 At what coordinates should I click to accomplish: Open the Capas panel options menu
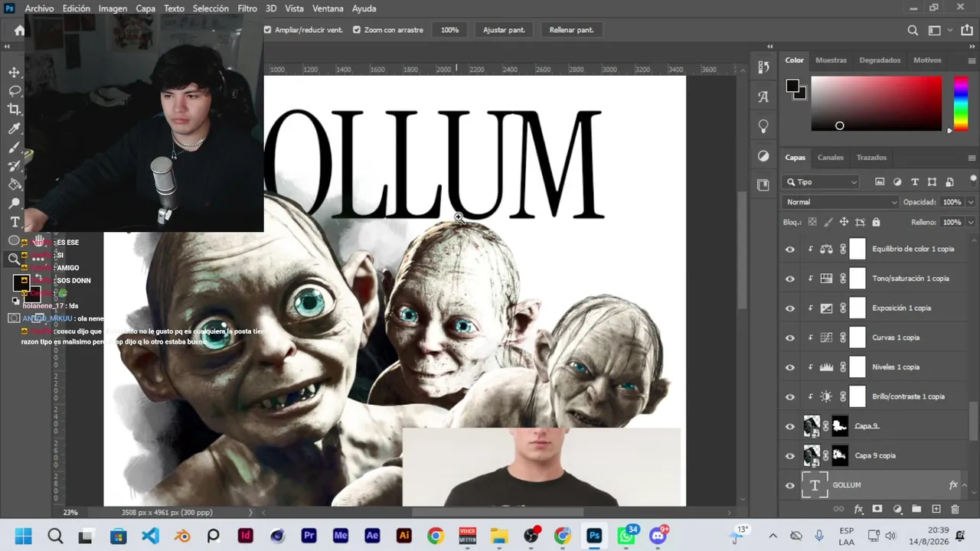[972, 158]
